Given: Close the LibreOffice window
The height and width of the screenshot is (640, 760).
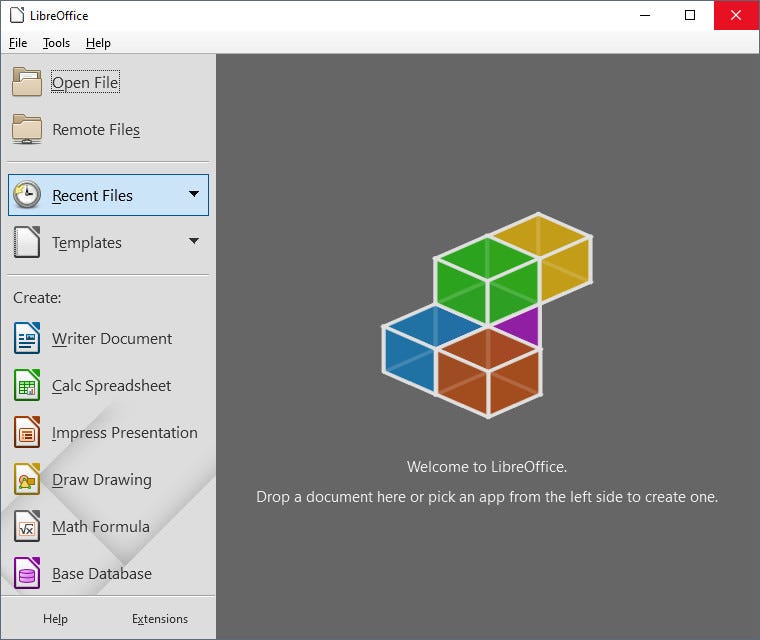Looking at the screenshot, I should (736, 16).
